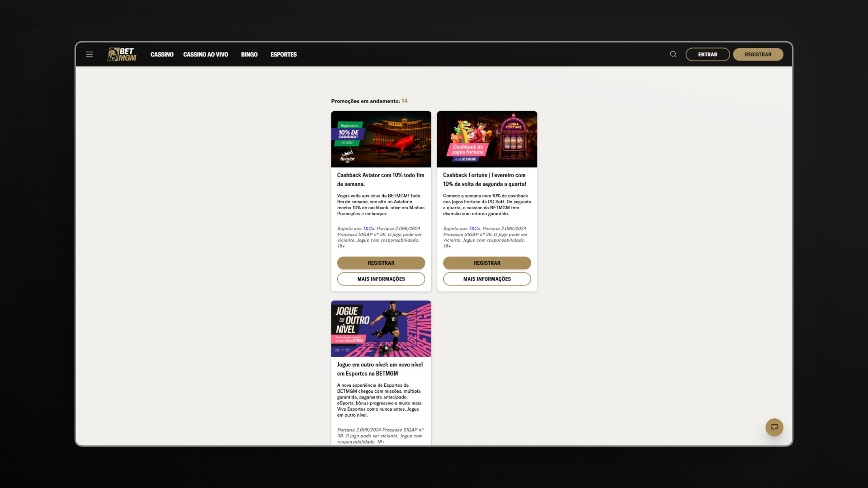Go to the Cassino menu item
This screenshot has width=868, height=488.
(x=162, y=54)
